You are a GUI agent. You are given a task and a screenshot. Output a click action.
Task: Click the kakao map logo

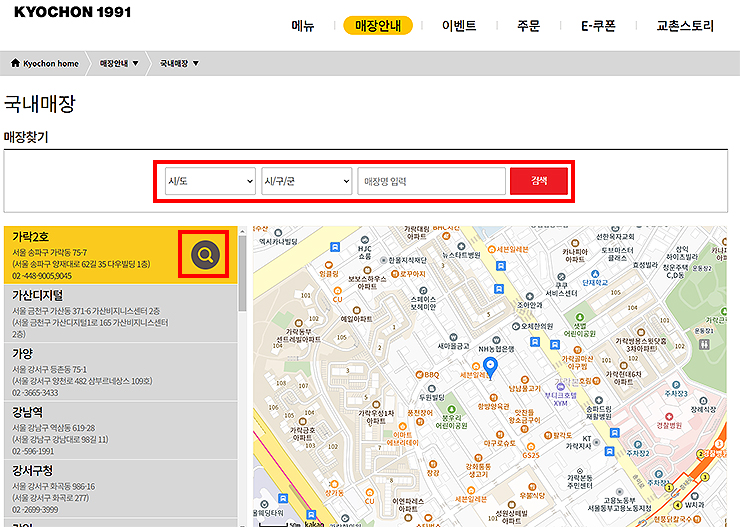[314, 524]
